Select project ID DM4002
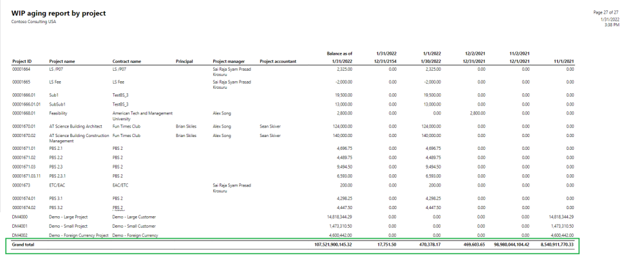Image resolution: width=644 pixels, height=267 pixels. coord(19,235)
